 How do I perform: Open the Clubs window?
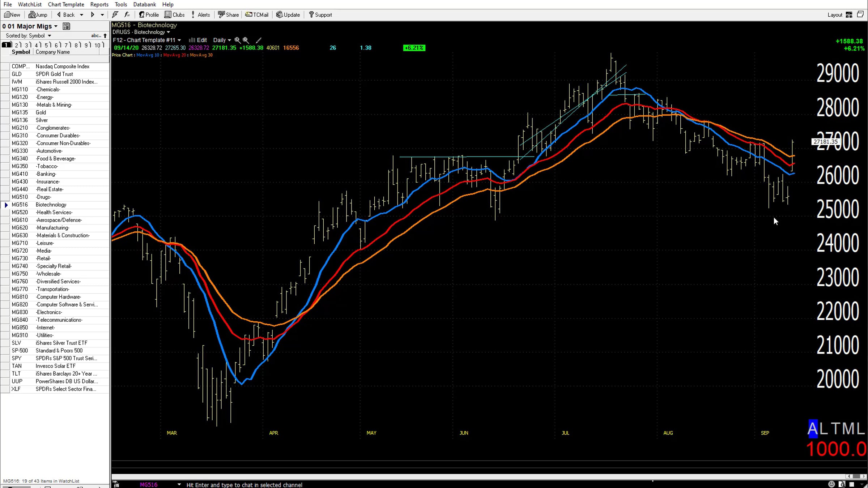pyautogui.click(x=175, y=15)
